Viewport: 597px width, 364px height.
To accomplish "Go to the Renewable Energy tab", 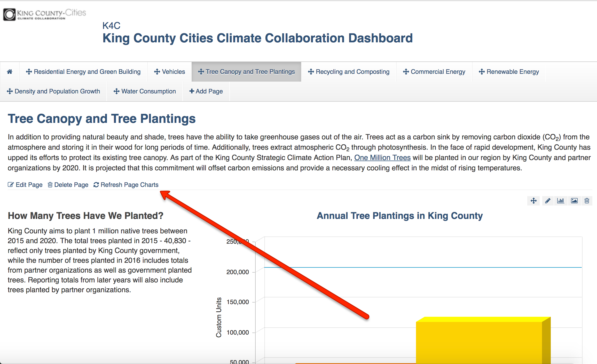I will click(509, 72).
